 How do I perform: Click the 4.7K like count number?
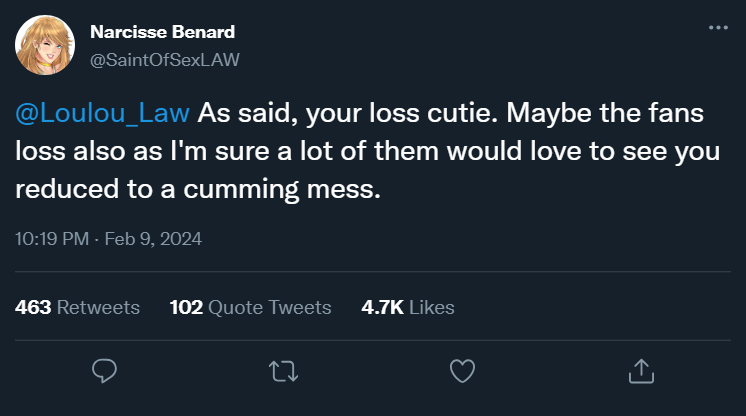click(x=382, y=307)
